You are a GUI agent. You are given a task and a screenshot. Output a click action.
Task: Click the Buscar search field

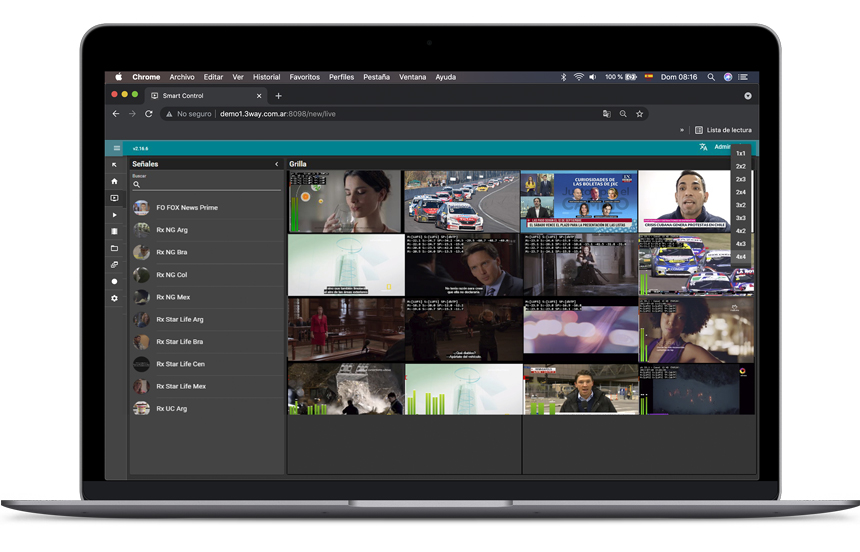210,185
